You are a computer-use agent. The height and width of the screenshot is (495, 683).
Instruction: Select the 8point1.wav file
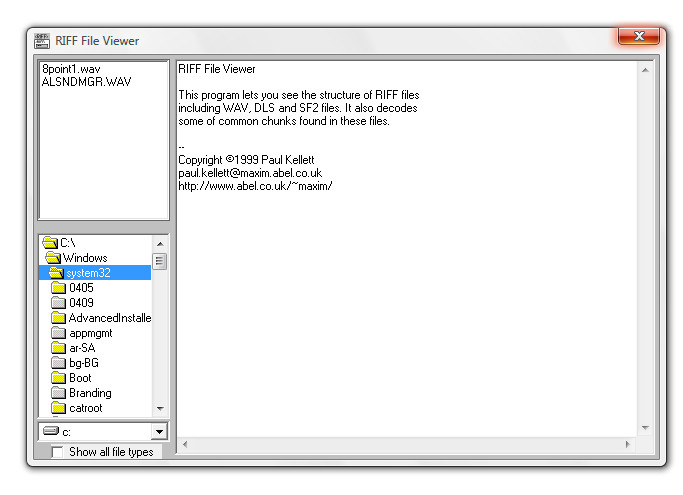click(x=71, y=69)
